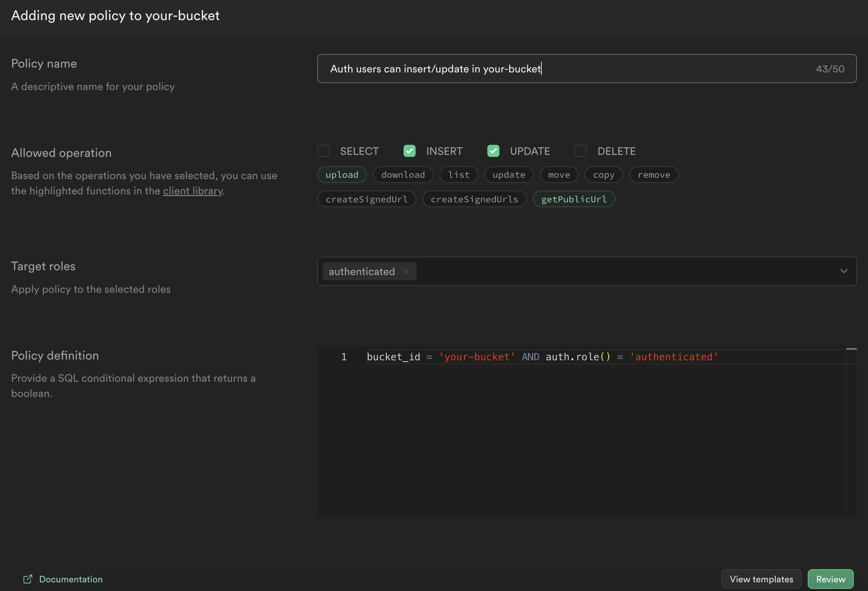The height and width of the screenshot is (591, 868).
Task: Click the download function pill
Action: point(403,175)
